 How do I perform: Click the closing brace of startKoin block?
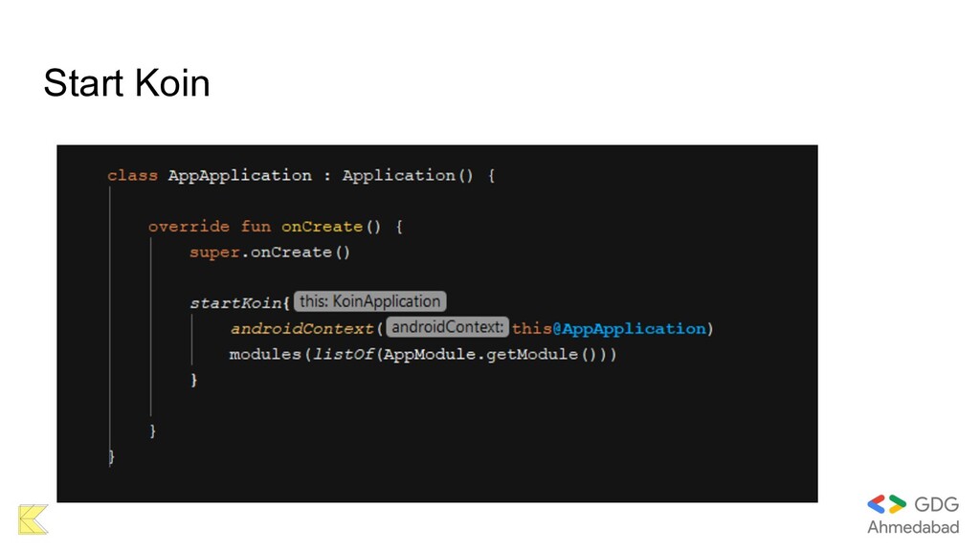[x=193, y=380]
